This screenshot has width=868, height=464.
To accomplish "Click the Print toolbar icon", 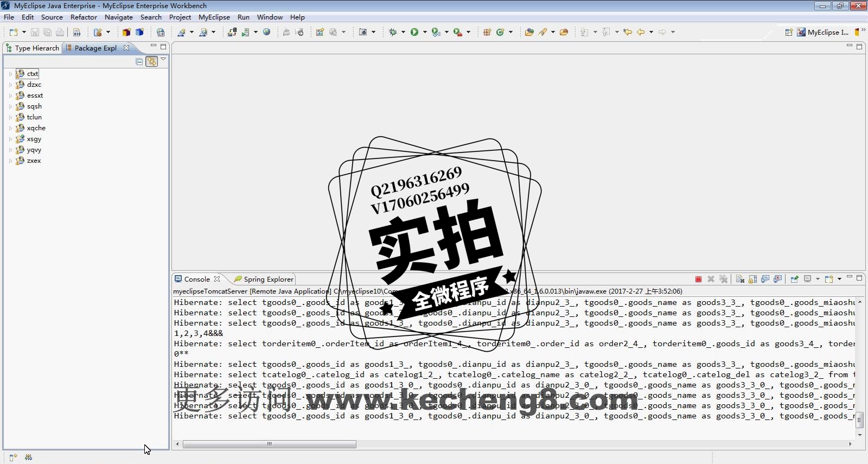I will 60,32.
